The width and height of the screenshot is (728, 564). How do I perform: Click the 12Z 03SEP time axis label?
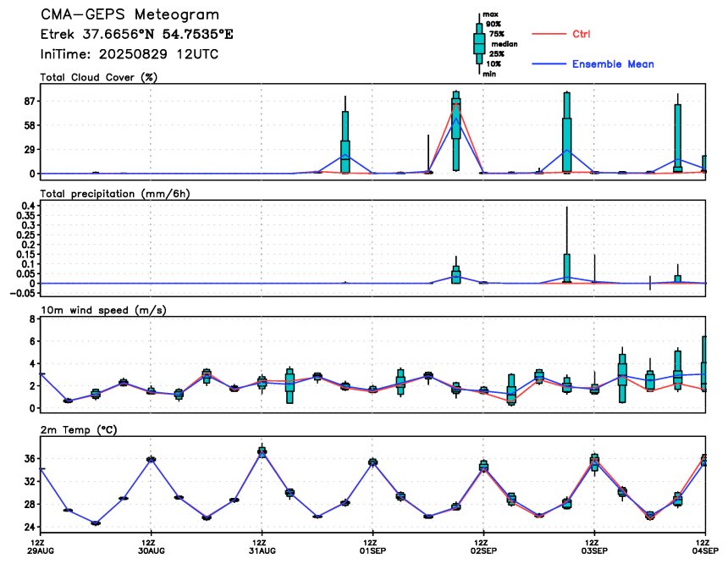[x=593, y=546]
